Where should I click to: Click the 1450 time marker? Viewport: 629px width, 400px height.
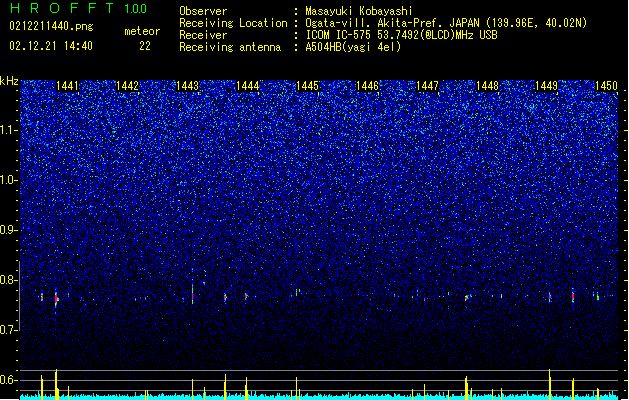pos(606,86)
